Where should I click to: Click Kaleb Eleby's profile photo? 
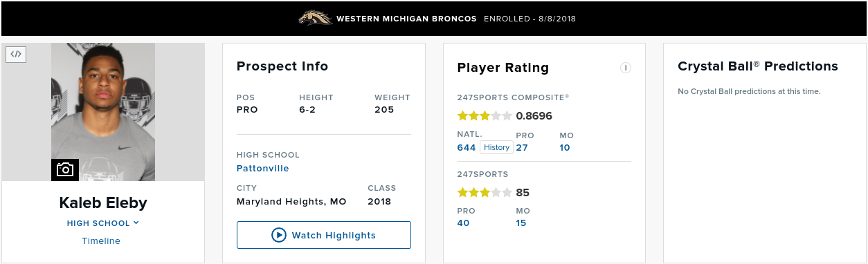click(x=103, y=112)
